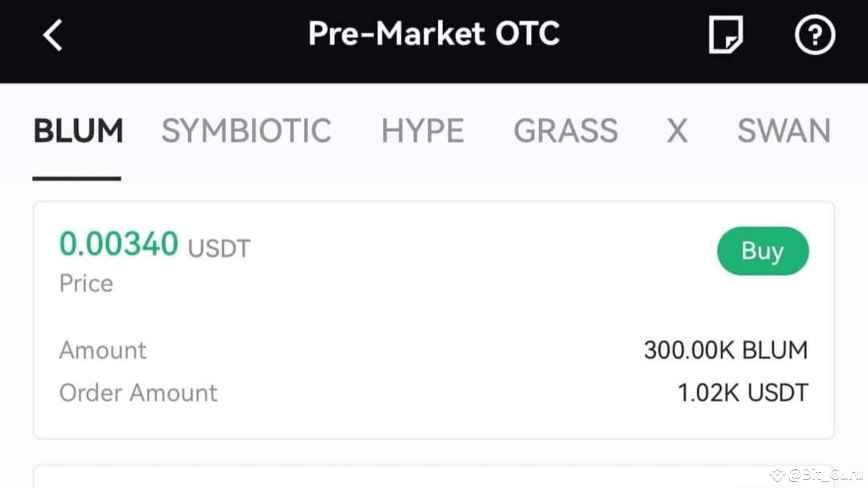Select the BLUM token tab
Screen dimensions: 868x488
[78, 130]
